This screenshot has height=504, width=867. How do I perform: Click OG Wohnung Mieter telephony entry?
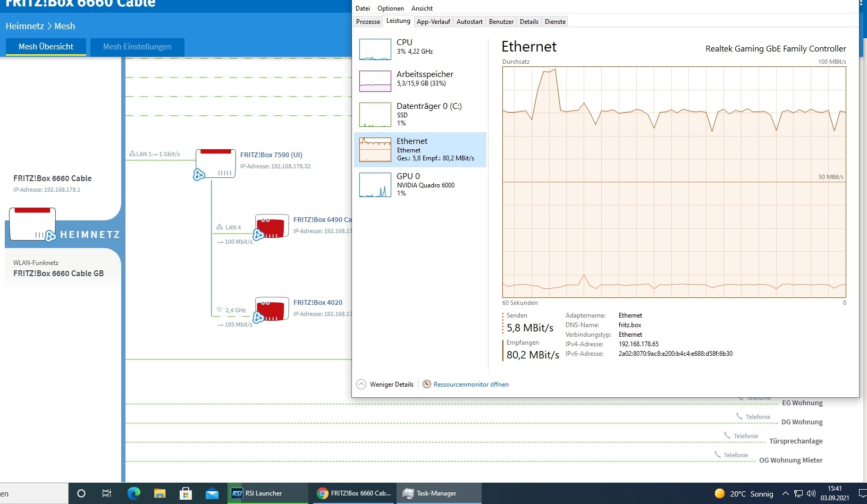click(791, 460)
